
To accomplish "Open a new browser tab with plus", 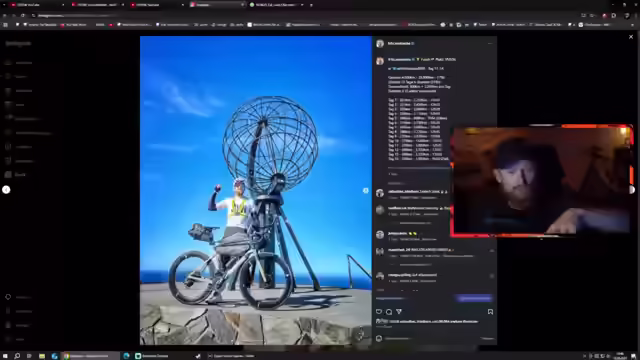I will (311, 5).
